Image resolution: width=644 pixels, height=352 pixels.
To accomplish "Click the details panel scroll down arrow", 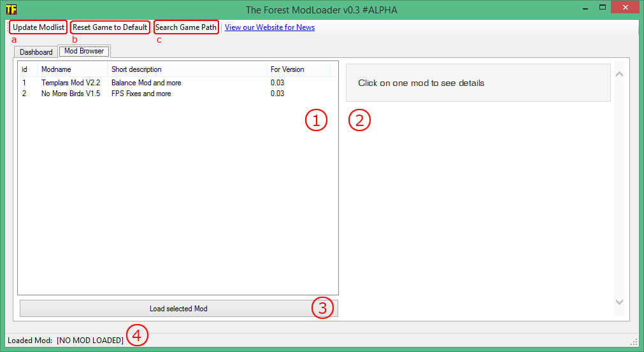I will pos(619,302).
